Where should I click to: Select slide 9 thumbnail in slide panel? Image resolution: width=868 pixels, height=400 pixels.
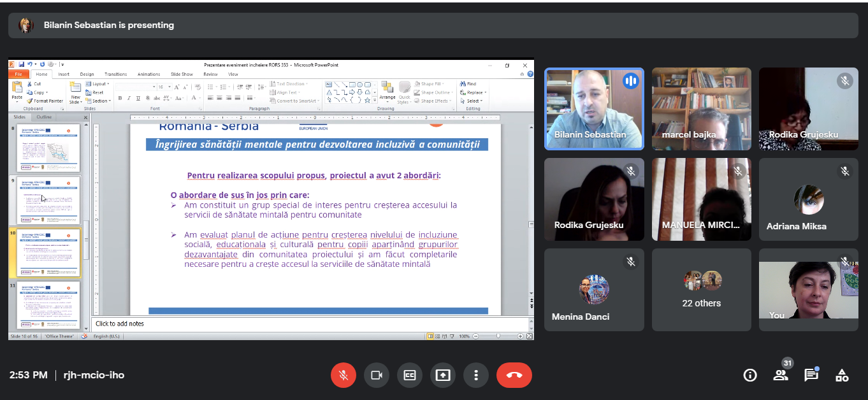pos(48,200)
